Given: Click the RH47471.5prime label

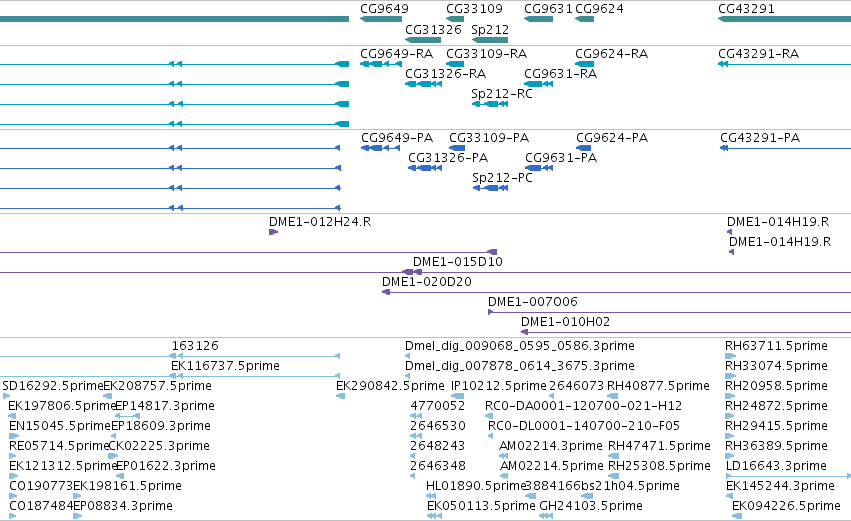Looking at the screenshot, I should coord(659,447).
